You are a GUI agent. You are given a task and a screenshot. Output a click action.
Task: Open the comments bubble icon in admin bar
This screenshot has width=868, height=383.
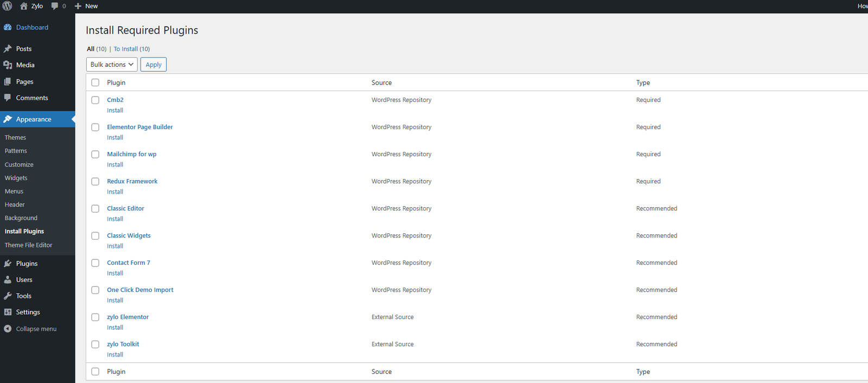click(55, 6)
